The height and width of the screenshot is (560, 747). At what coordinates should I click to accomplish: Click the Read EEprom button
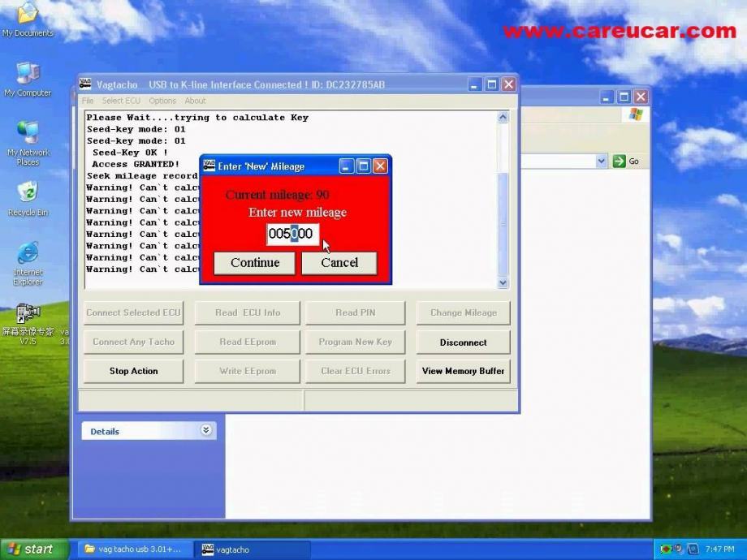pyautogui.click(x=248, y=342)
